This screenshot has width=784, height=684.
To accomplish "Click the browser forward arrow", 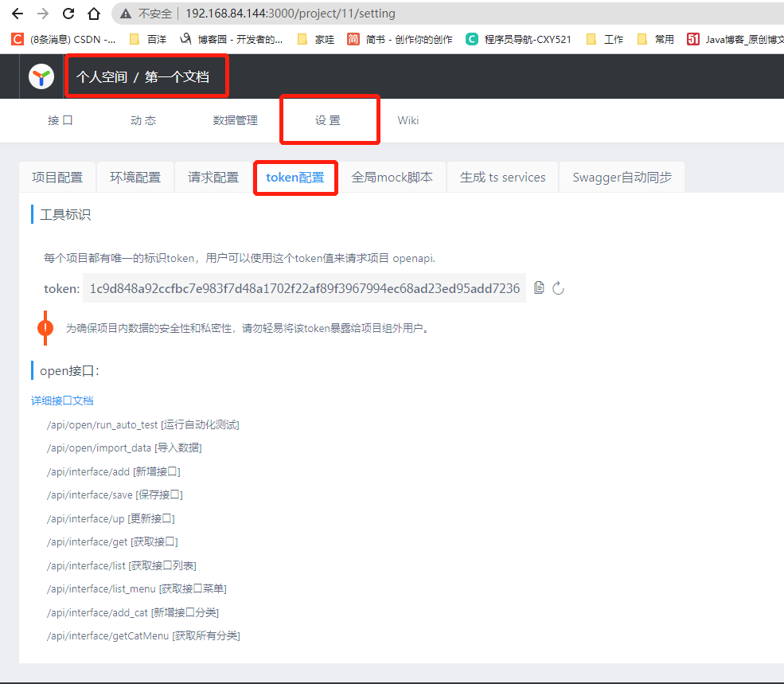I will (43, 14).
